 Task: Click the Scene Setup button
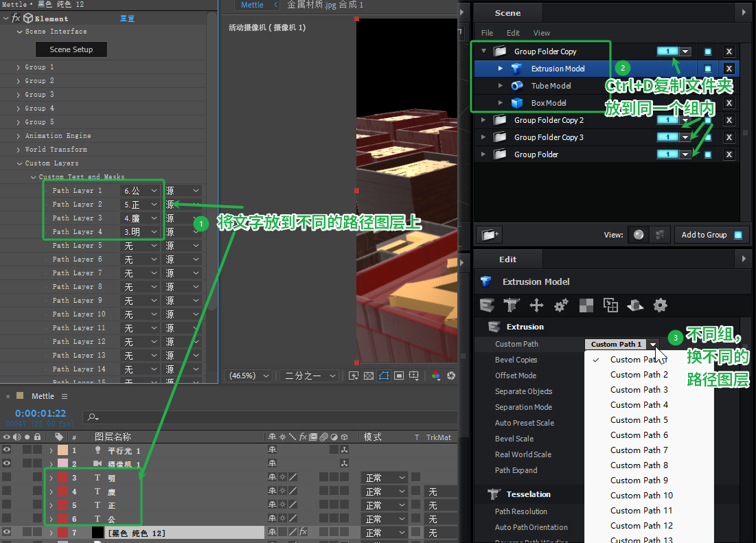click(x=71, y=49)
